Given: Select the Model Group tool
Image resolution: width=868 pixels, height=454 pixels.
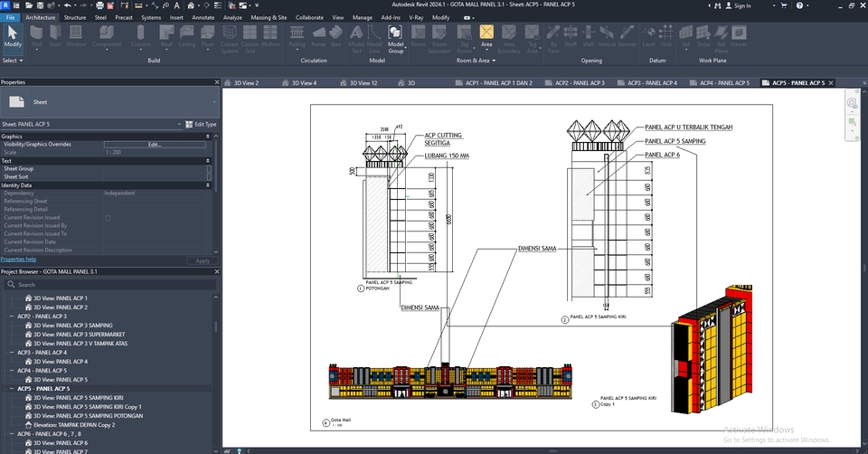Looking at the screenshot, I should click(395, 39).
